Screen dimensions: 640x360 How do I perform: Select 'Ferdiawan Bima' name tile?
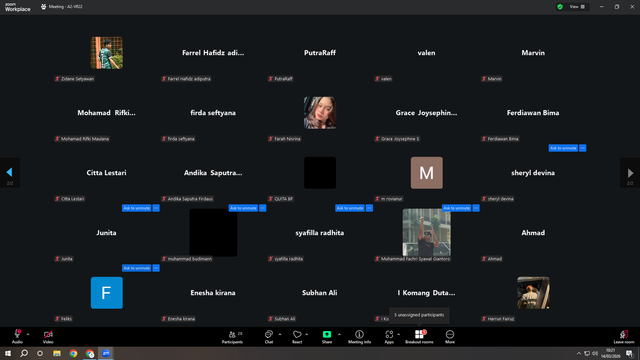coord(533,113)
